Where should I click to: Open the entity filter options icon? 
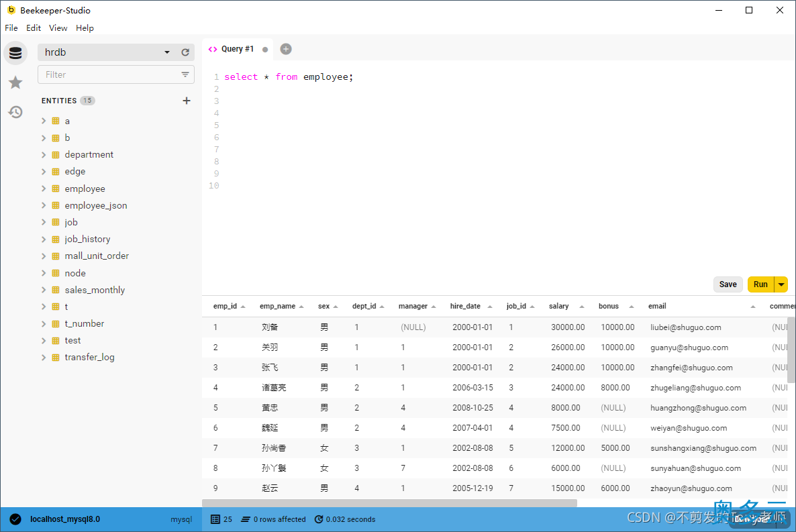(185, 74)
